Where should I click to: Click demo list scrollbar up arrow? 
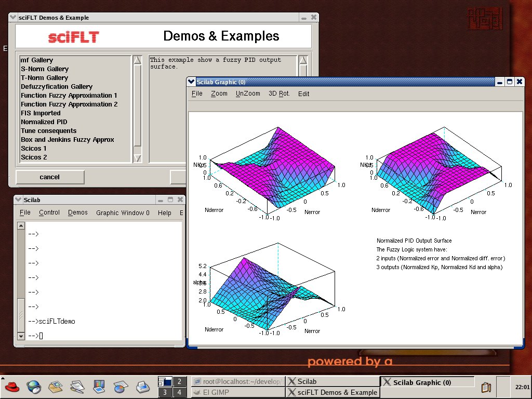(137, 60)
